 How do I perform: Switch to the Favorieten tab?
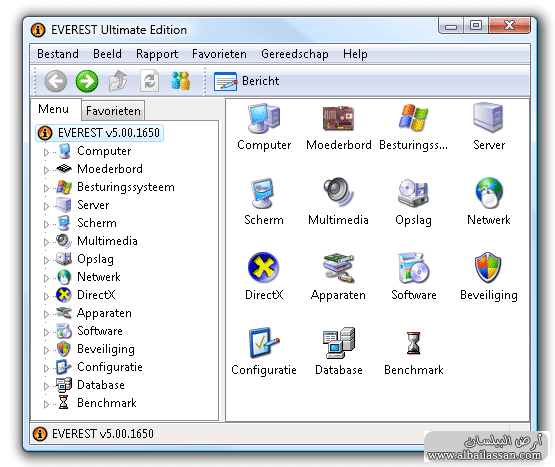(x=113, y=111)
